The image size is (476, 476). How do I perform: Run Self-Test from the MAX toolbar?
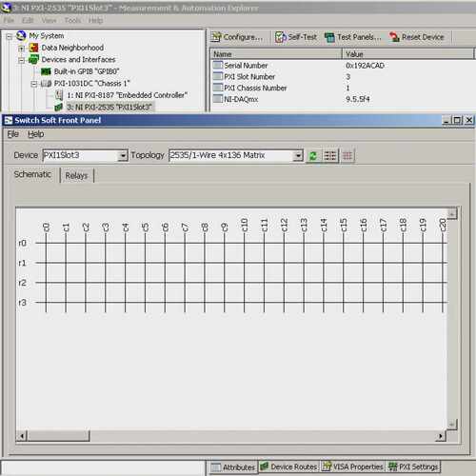point(296,37)
